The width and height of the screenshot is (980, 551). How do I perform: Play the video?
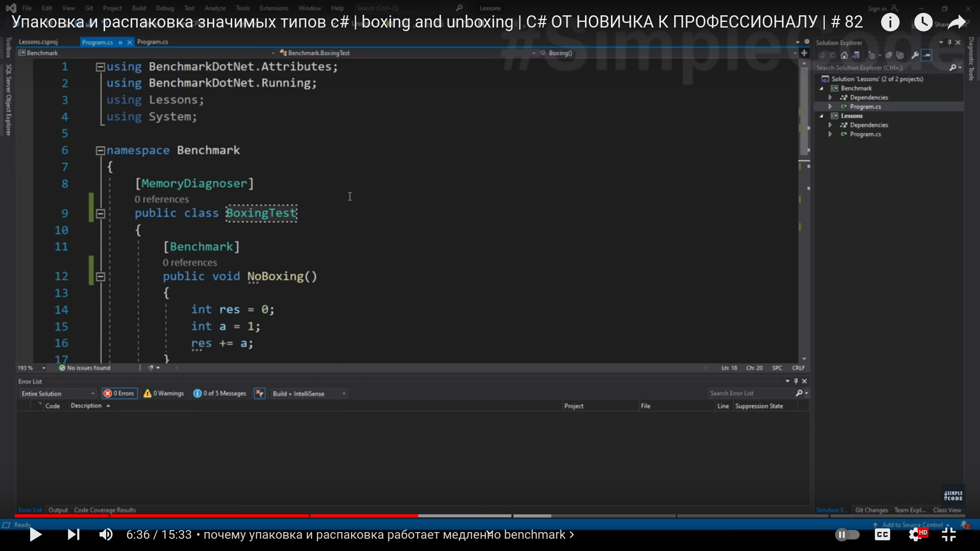coord(35,535)
